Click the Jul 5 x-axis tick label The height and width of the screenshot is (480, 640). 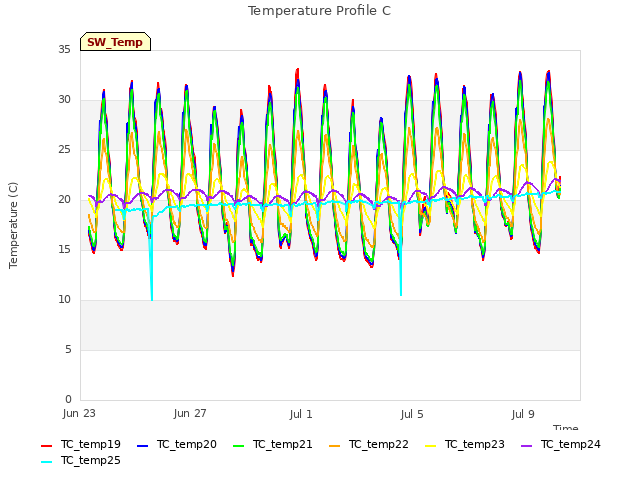click(412, 414)
